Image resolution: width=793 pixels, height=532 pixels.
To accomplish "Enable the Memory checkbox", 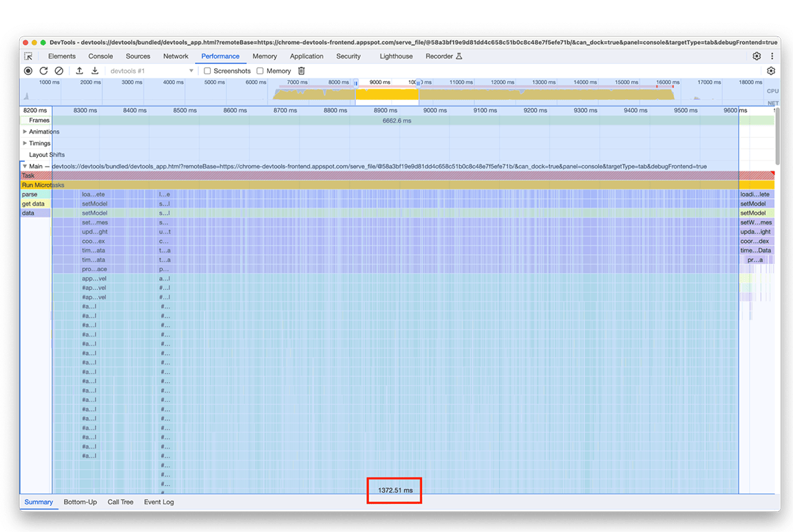I will point(260,70).
